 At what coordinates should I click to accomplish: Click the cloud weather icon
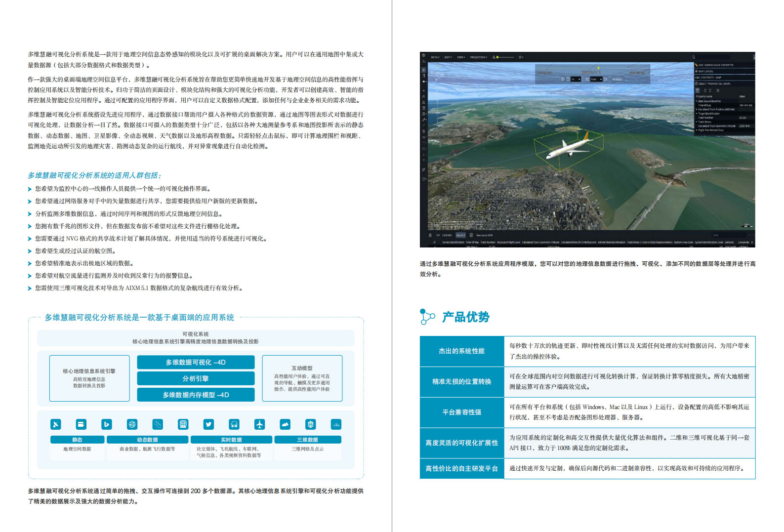tap(285, 424)
